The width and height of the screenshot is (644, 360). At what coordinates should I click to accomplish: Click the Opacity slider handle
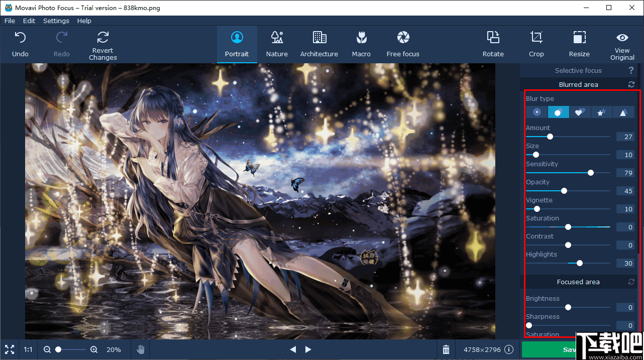(x=564, y=191)
